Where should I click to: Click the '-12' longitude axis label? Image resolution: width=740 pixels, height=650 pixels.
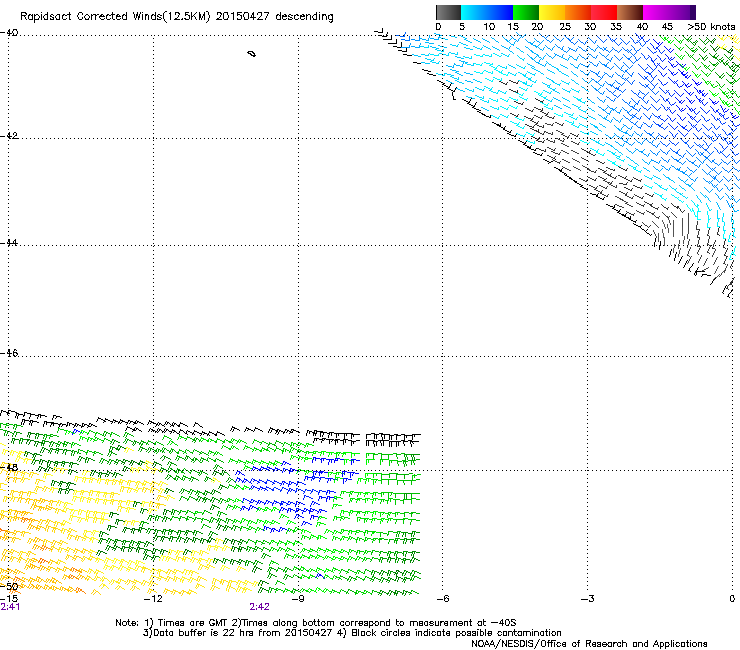tap(152, 599)
